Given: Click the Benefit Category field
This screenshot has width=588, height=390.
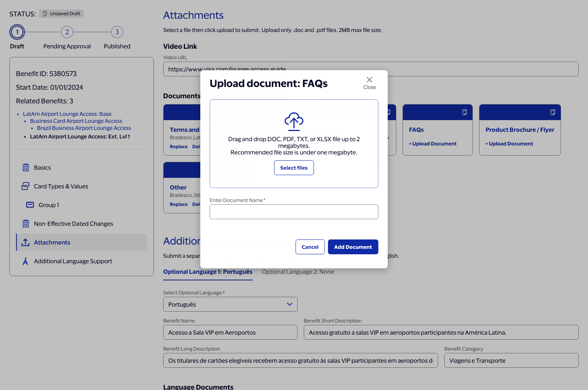Looking at the screenshot, I should click(x=511, y=360).
